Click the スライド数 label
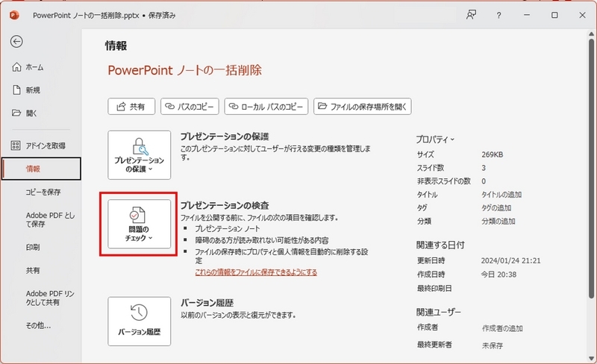The height and width of the screenshot is (364, 597). coord(431,168)
